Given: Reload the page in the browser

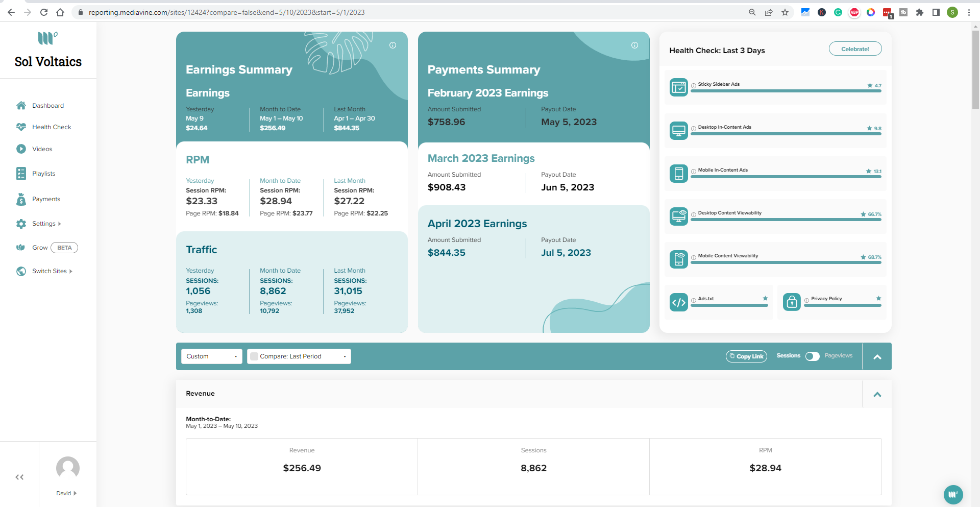Looking at the screenshot, I should pyautogui.click(x=44, y=12).
